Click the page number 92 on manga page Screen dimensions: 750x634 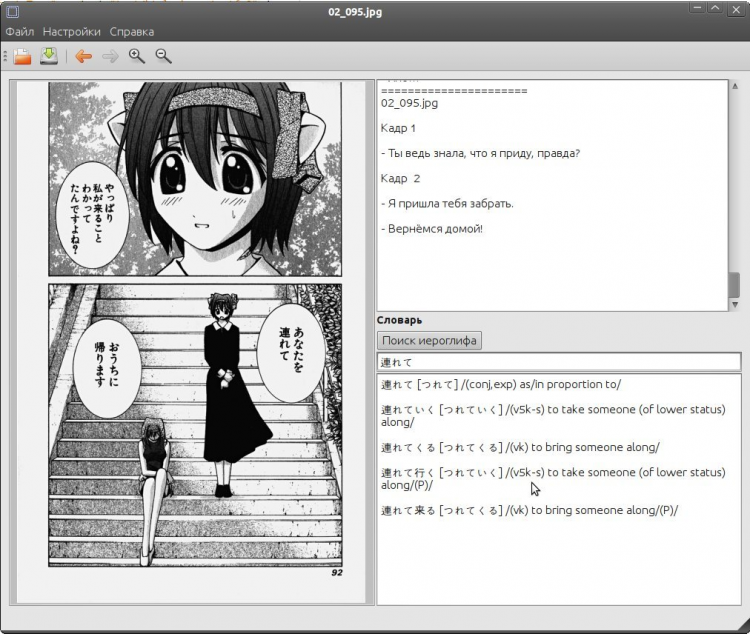pos(337,573)
